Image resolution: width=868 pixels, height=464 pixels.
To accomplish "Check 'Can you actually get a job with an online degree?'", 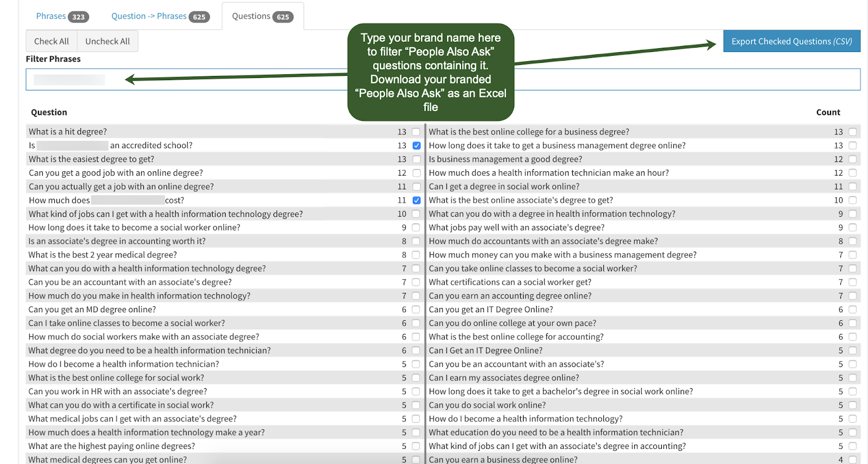I will 416,186.
